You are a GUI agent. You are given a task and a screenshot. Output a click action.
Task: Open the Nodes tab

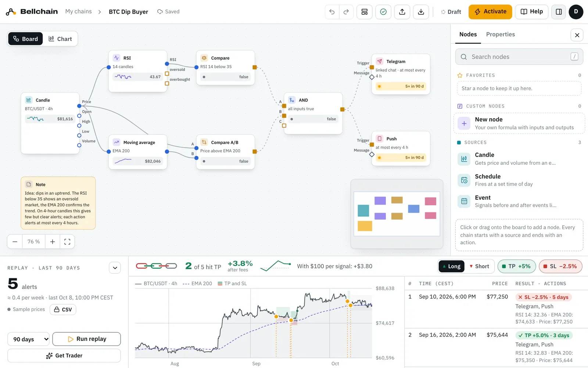[468, 35]
